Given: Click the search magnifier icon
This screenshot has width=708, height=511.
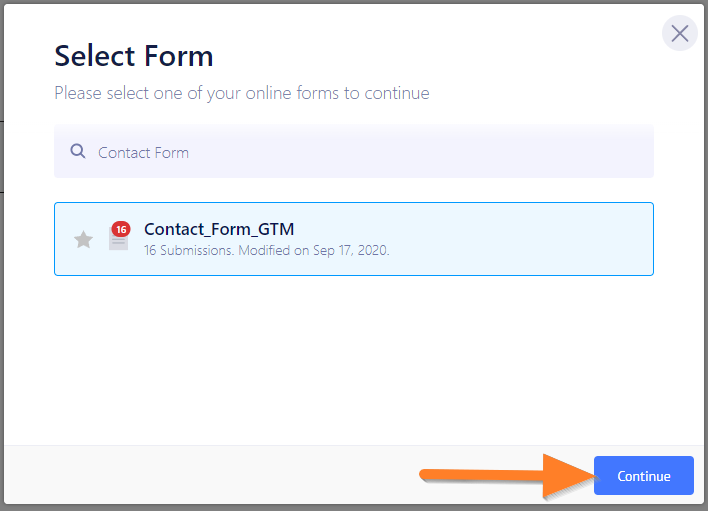Looking at the screenshot, I should pos(78,152).
